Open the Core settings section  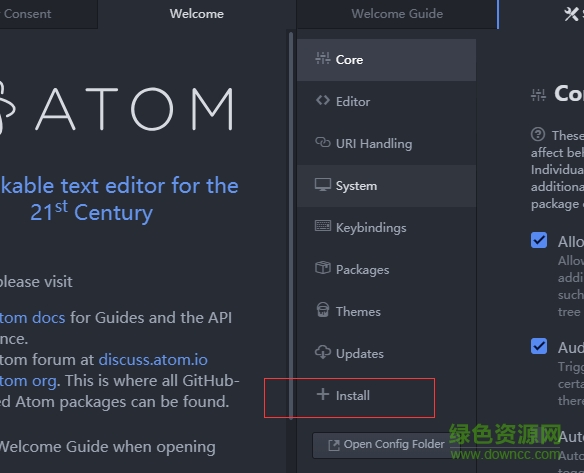click(386, 60)
